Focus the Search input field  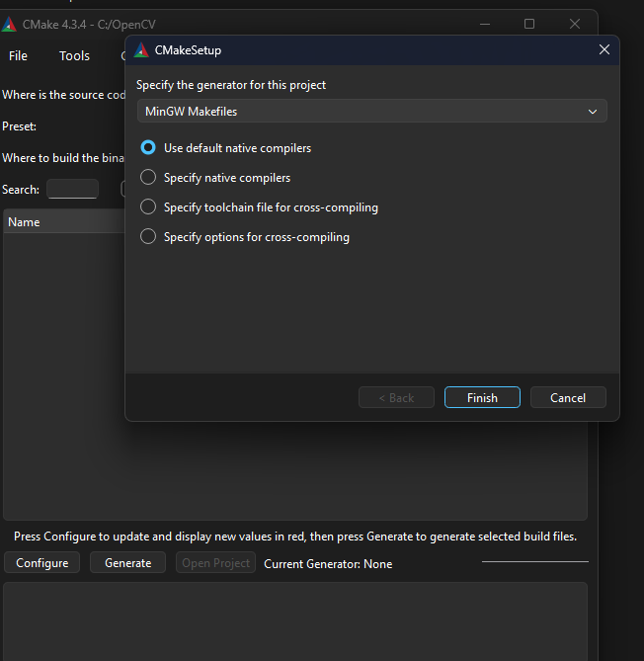(x=72, y=189)
